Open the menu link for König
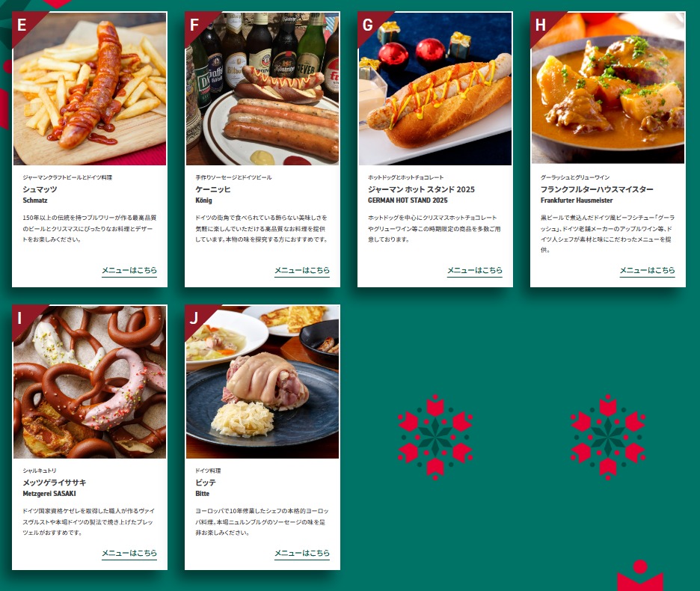Viewport: 700px width, 591px height. [302, 271]
